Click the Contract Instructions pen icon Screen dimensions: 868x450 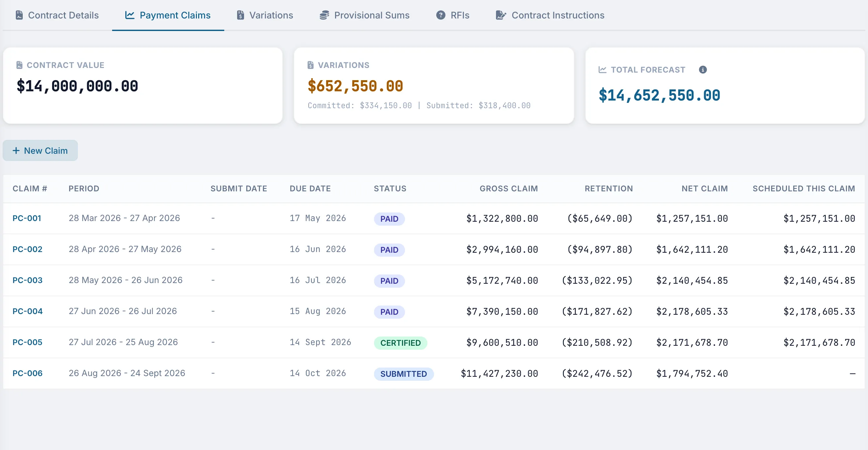tap(501, 15)
